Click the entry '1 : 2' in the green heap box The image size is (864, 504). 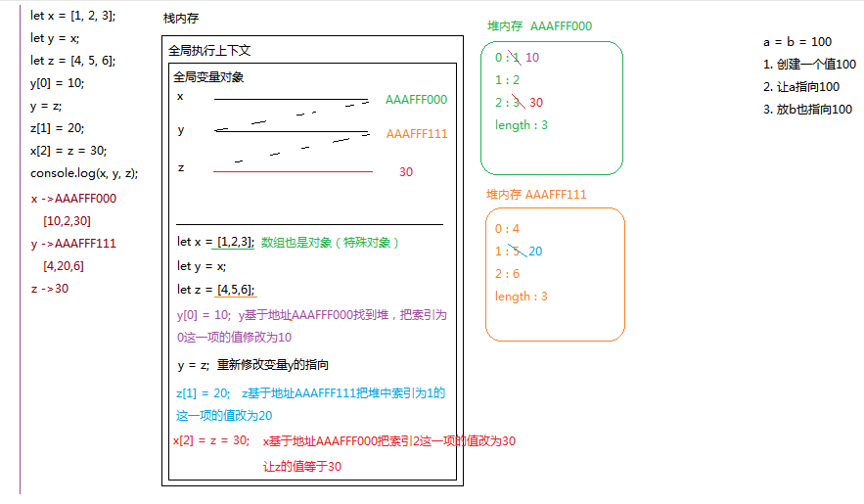point(507,80)
